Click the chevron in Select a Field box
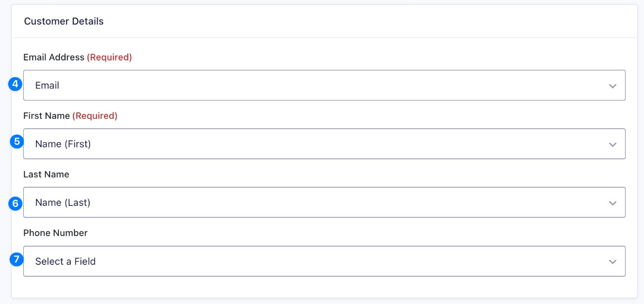 coord(612,261)
